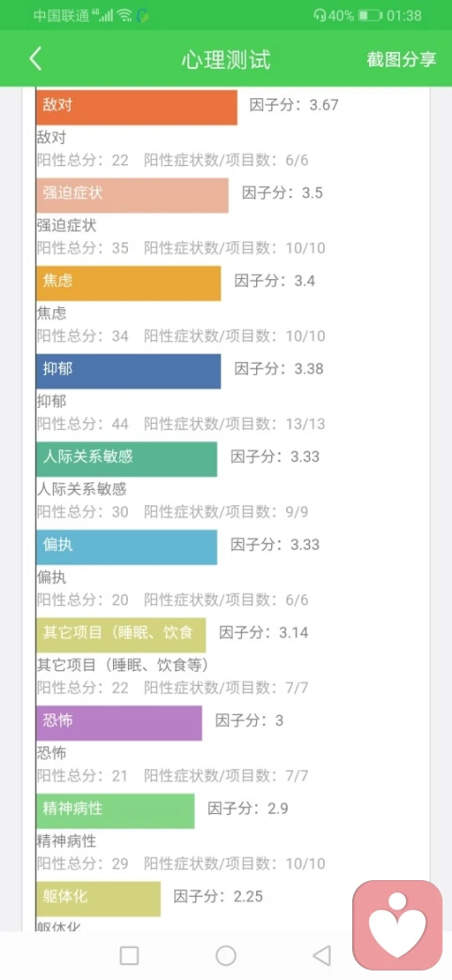Select the amber 焦虑 bar

(129, 283)
